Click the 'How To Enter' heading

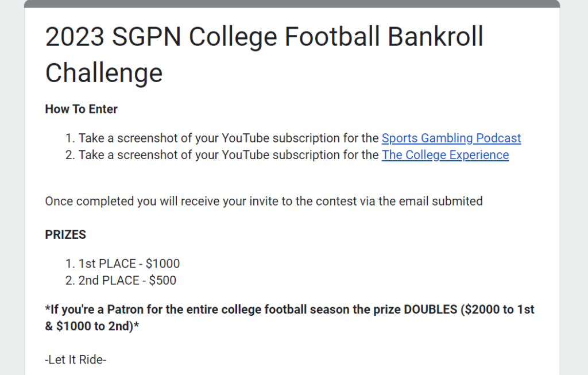point(82,109)
